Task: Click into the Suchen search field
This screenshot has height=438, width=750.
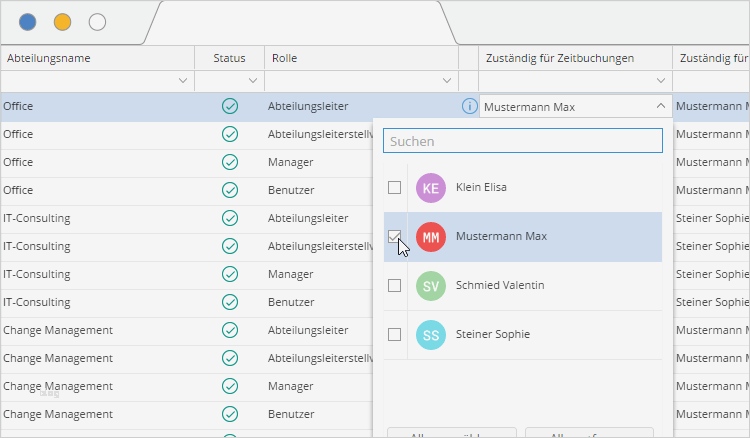Action: tap(523, 141)
